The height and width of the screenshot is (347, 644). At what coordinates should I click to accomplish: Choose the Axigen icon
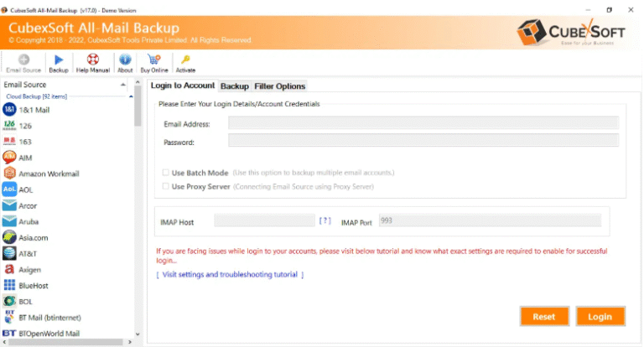(9, 269)
